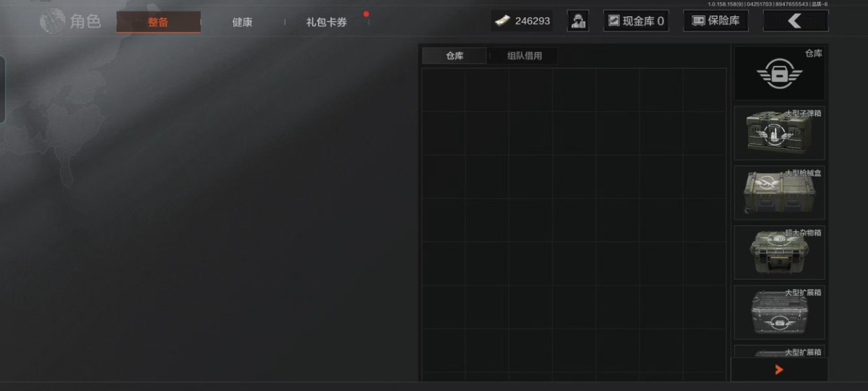Select the 仓库 winged padlock emblem
The image size is (868, 391).
pyautogui.click(x=779, y=73)
